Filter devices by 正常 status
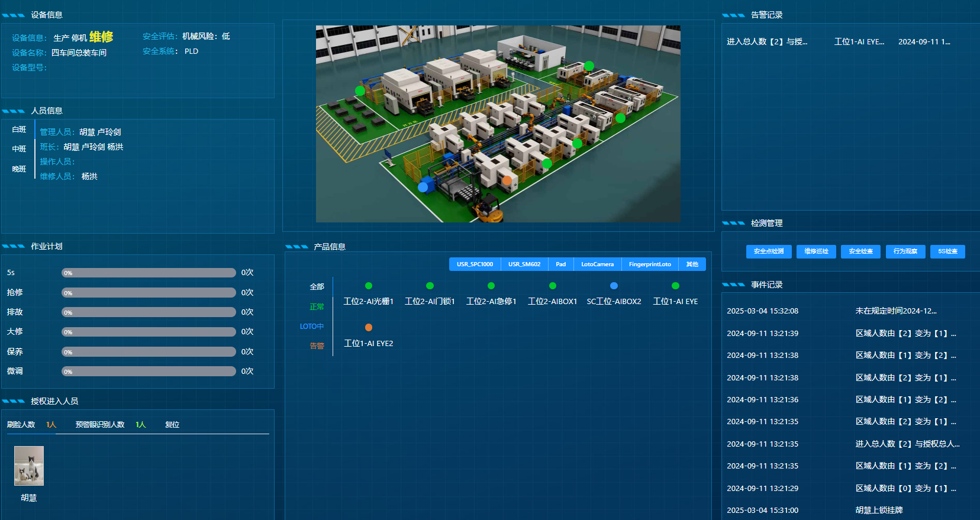 (x=317, y=306)
